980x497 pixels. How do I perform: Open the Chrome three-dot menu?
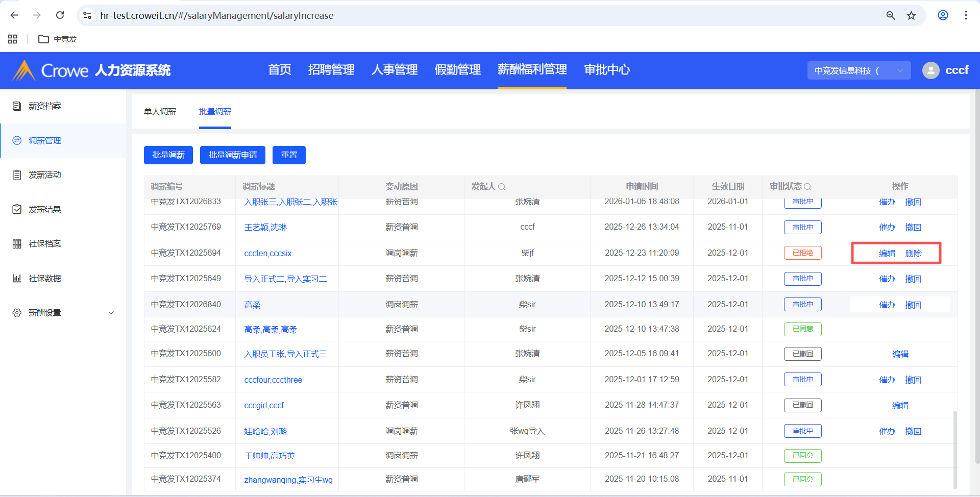click(966, 15)
